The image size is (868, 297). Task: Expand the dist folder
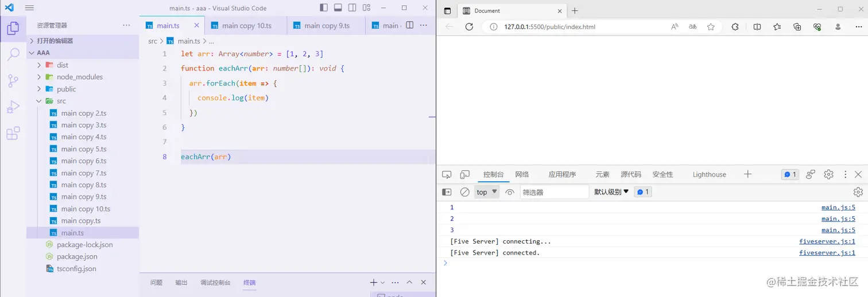(x=83, y=65)
